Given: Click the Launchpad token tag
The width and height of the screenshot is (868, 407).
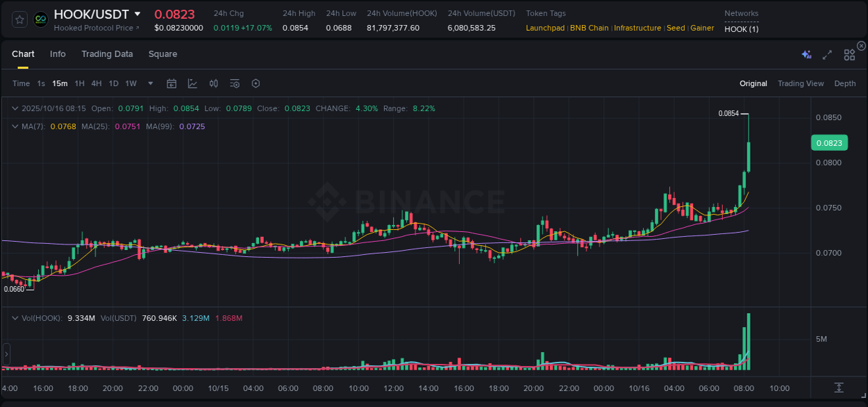Looking at the screenshot, I should coord(545,28).
